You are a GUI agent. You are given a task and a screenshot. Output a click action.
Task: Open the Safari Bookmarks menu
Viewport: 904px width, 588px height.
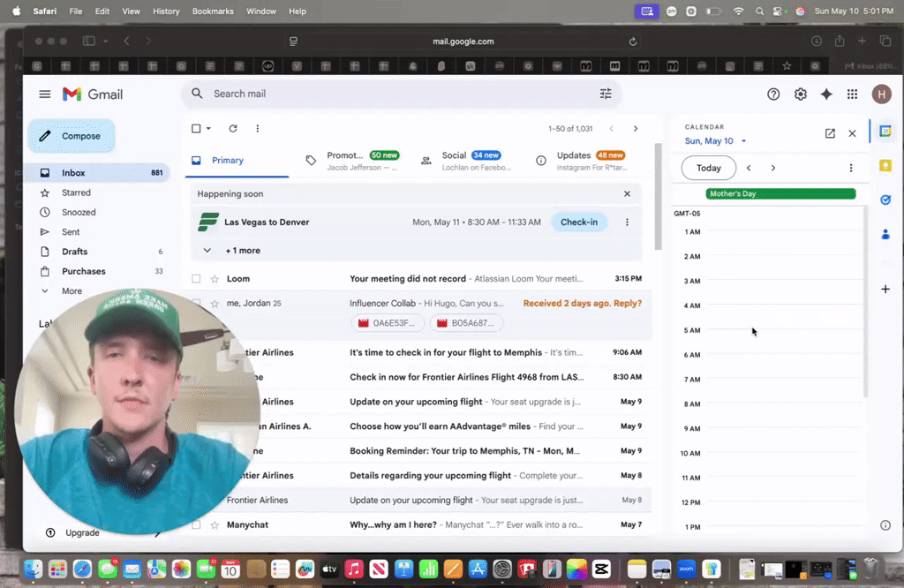[x=213, y=11]
